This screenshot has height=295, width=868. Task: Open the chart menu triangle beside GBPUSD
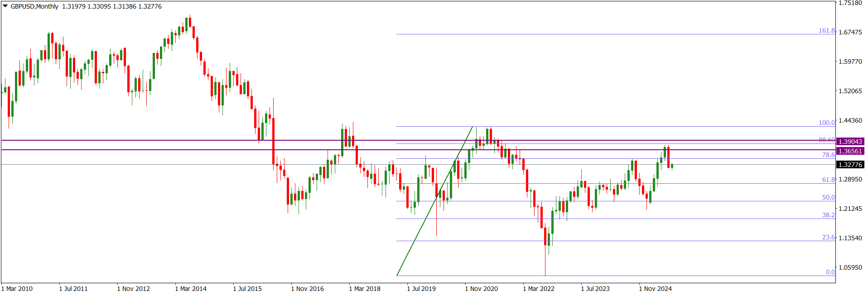5,6
